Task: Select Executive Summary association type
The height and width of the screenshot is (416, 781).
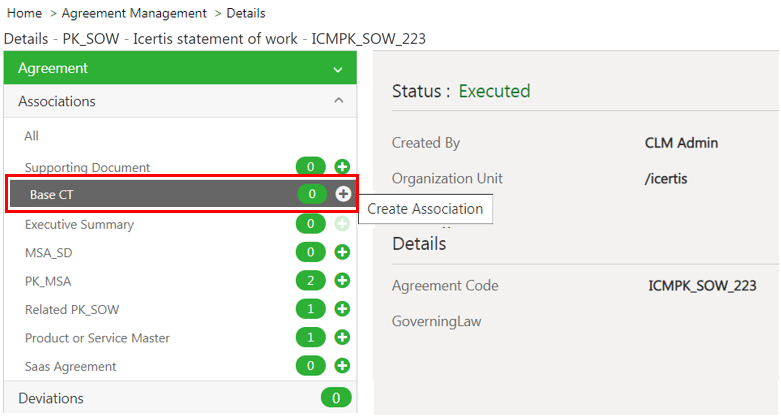Action: pos(79,224)
